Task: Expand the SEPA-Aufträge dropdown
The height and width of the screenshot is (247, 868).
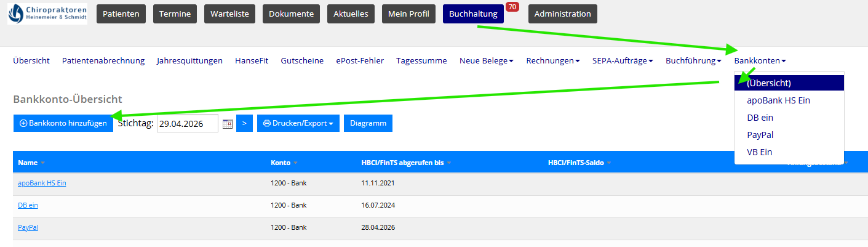Action: 622,60
